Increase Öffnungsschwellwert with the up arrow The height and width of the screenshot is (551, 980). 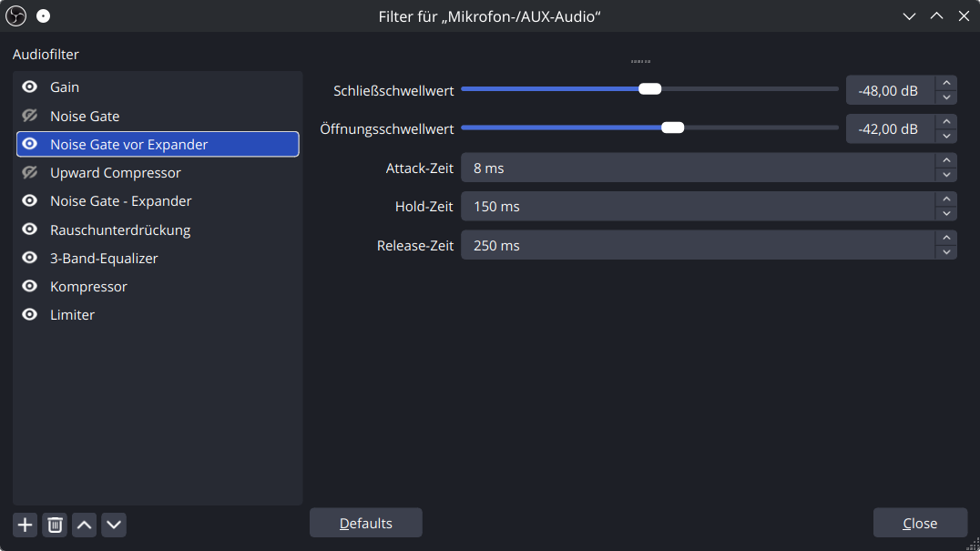point(946,121)
